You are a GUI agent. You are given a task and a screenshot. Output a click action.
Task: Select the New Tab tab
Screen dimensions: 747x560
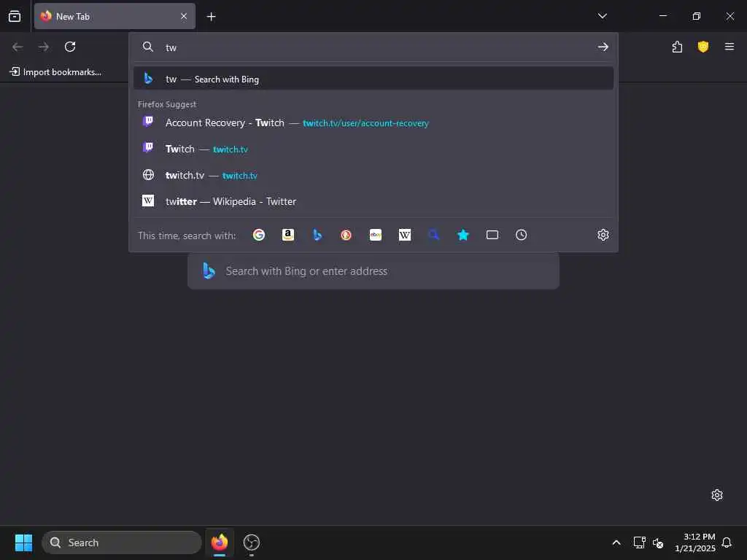pos(115,16)
